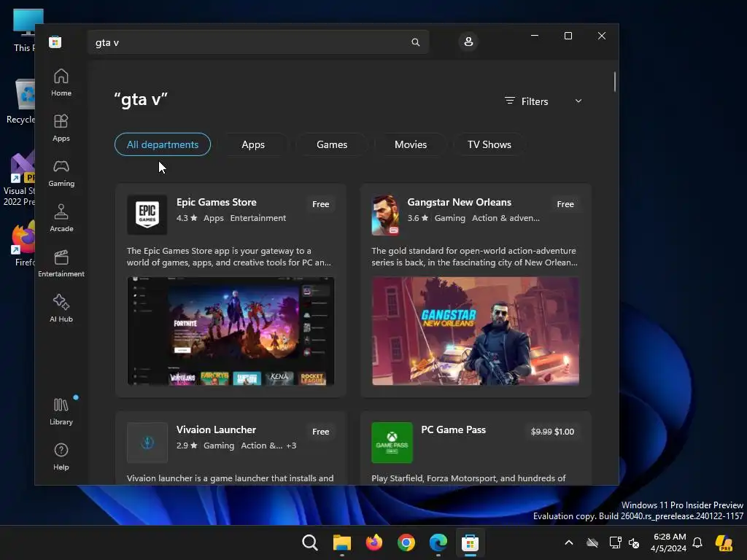
Task: Open the Library in the sidebar
Action: tap(61, 412)
